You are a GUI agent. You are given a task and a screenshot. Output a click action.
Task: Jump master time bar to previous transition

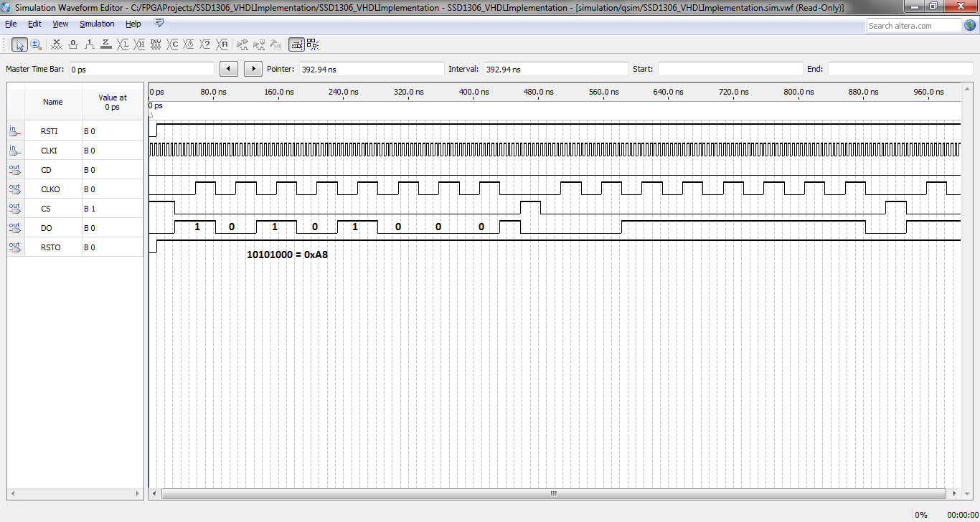click(228, 69)
